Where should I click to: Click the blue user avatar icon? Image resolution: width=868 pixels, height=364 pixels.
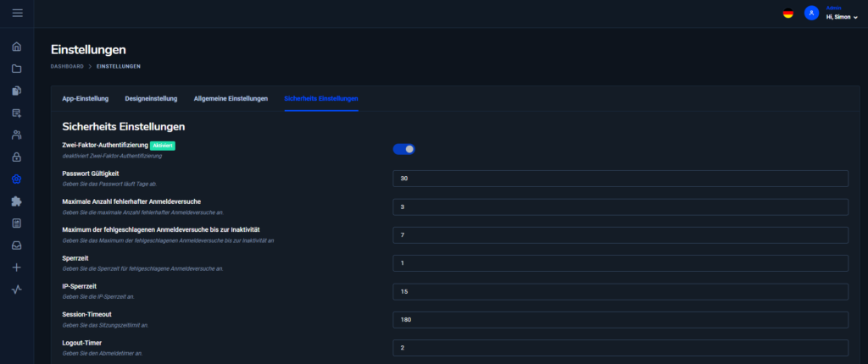click(x=811, y=14)
